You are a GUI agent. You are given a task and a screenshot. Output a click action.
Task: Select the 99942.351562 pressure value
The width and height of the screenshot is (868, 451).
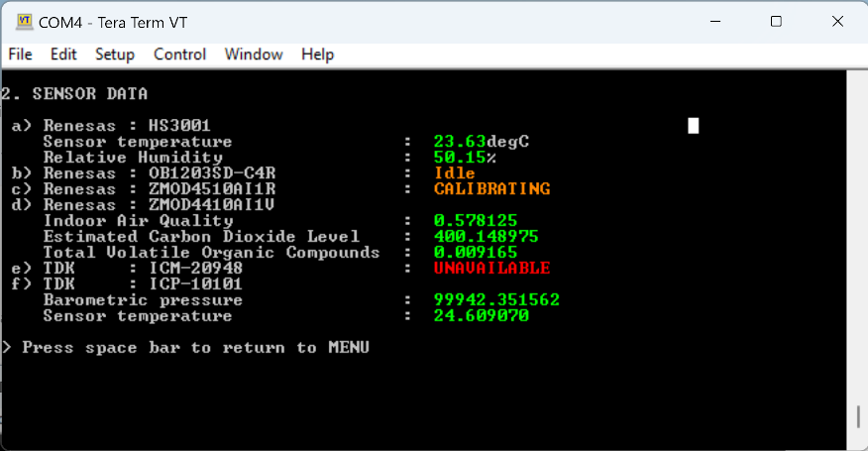(x=496, y=299)
